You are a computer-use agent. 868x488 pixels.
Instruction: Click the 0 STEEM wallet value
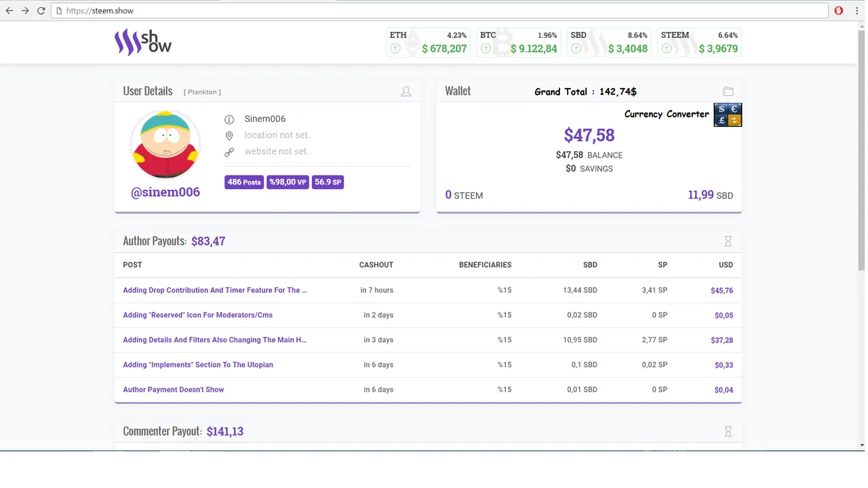coord(464,195)
